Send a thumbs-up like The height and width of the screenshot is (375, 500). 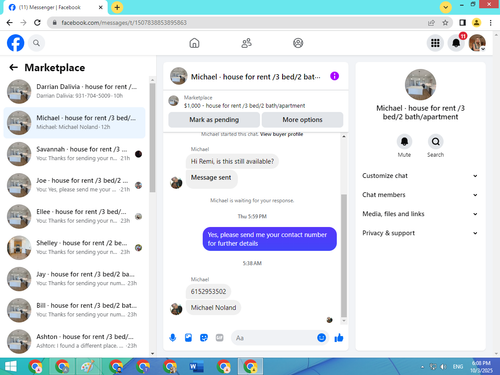tap(339, 338)
